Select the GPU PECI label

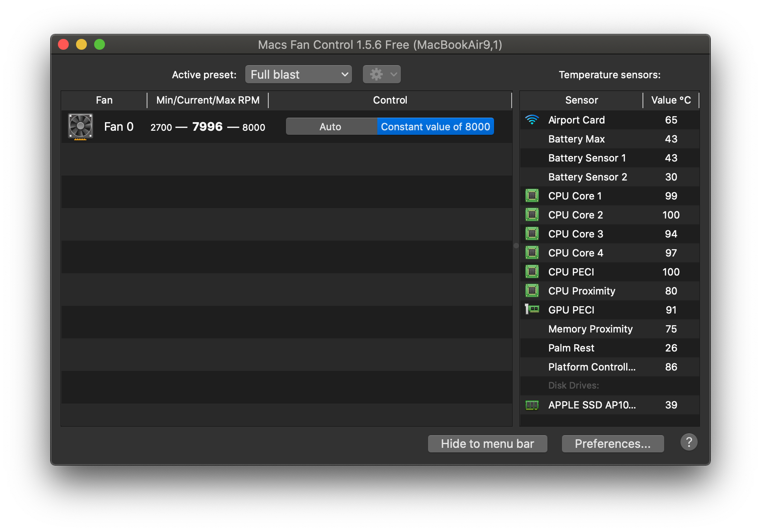point(571,310)
